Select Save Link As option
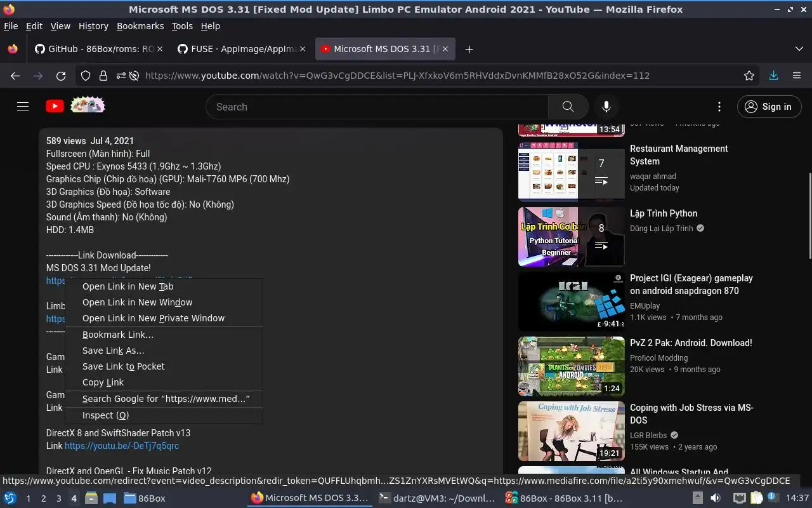Viewport: 812px width, 508px height. coord(164,351)
